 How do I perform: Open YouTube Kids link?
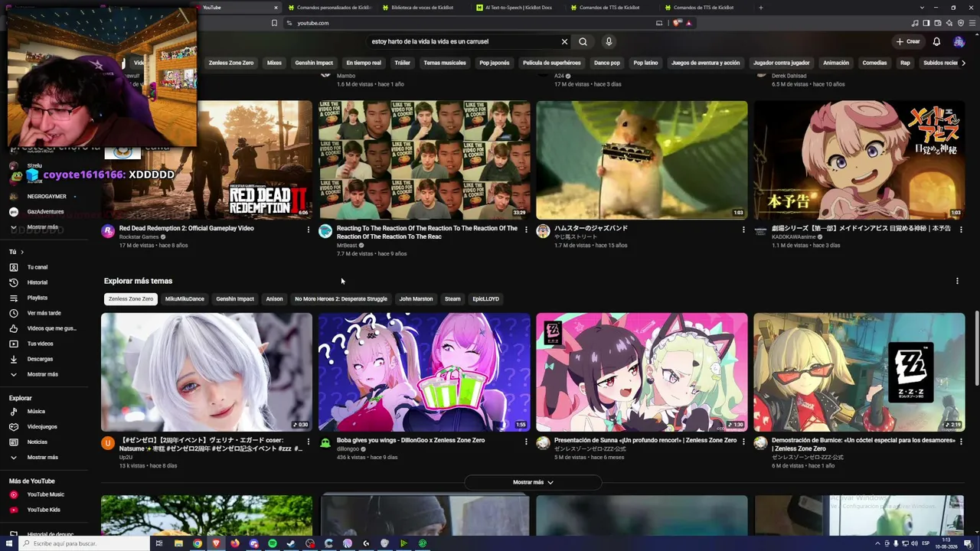pos(44,510)
